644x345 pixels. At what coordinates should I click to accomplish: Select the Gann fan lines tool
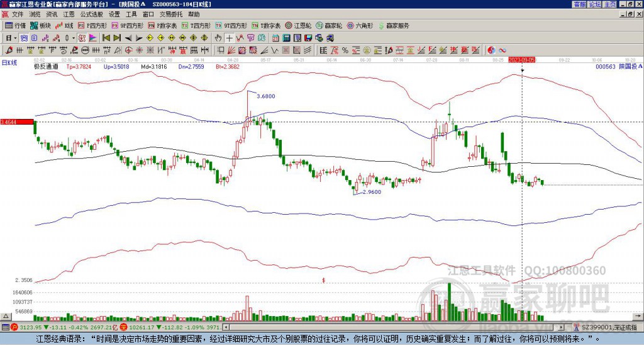pos(231,50)
